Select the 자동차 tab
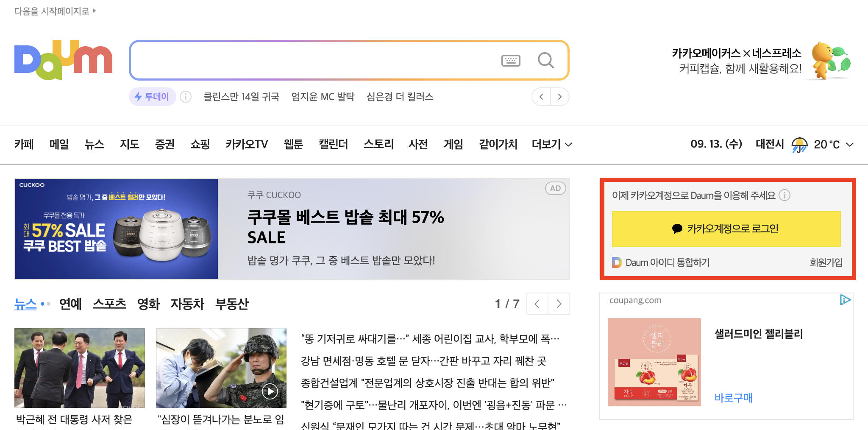Viewport: 868px width, 430px height. point(187,304)
